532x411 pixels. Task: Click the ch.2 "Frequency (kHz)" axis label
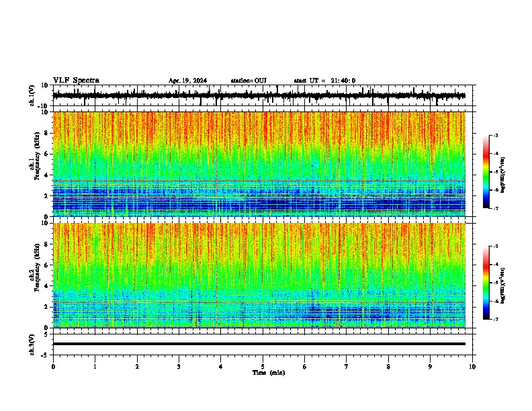(37, 267)
